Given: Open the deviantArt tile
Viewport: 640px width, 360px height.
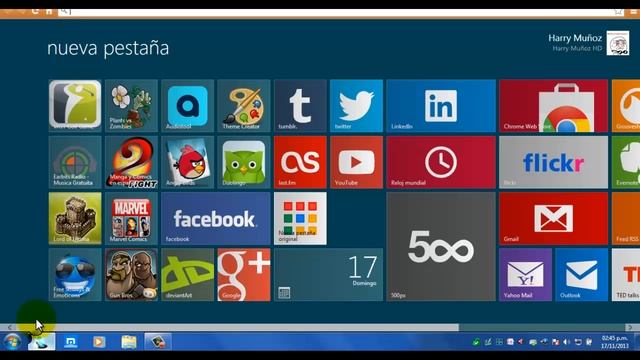Looking at the screenshot, I should pyautogui.click(x=188, y=275).
